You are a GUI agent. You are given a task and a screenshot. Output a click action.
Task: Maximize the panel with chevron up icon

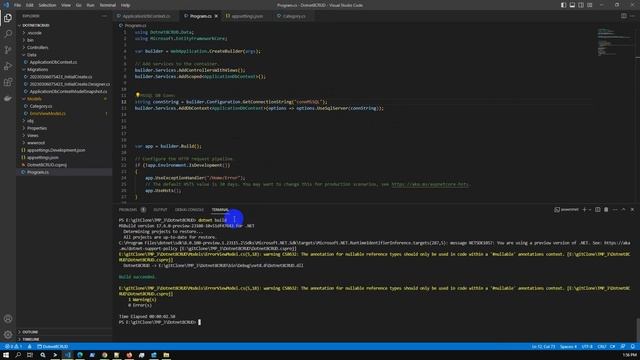tap(623, 209)
